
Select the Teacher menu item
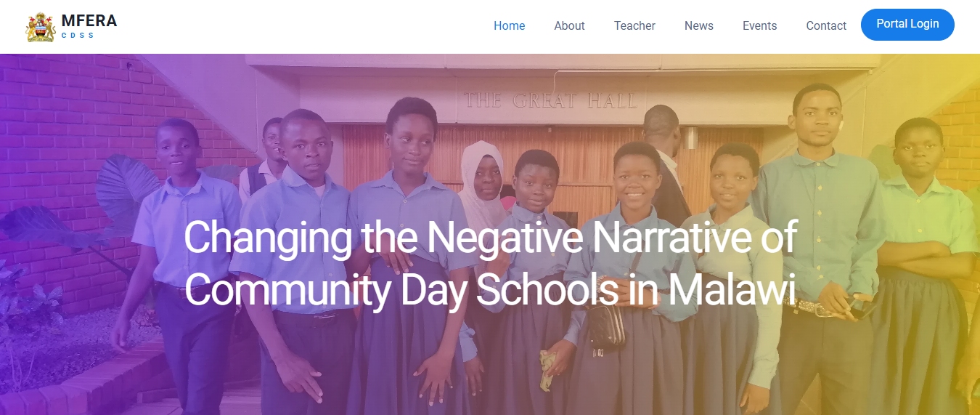click(634, 25)
